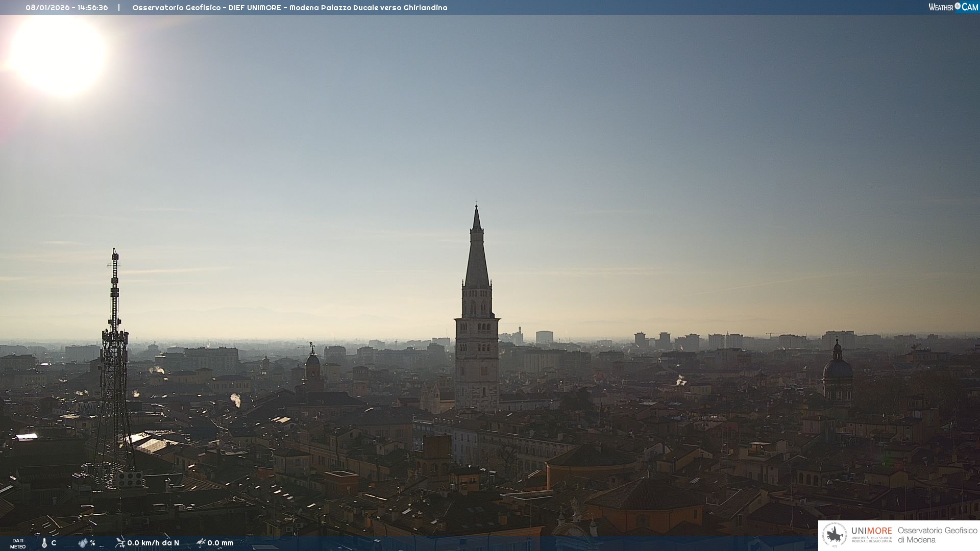Click the thermometer temperature icon
This screenshot has height=551, width=980.
point(44,543)
